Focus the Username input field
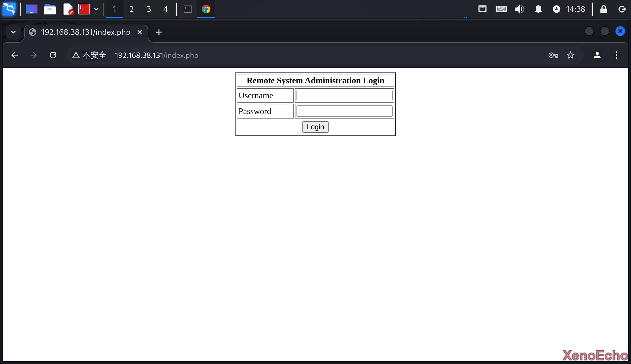The width and height of the screenshot is (631, 364). pos(344,96)
